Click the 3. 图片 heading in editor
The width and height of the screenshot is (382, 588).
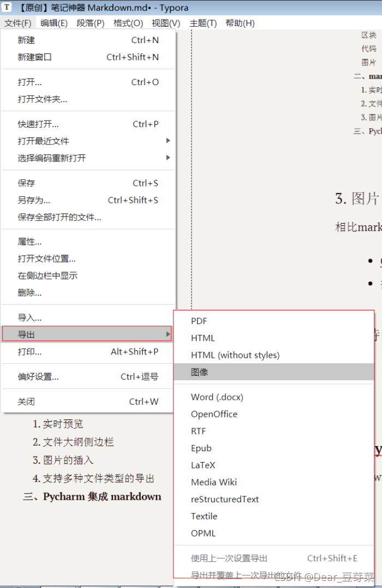pos(357,199)
